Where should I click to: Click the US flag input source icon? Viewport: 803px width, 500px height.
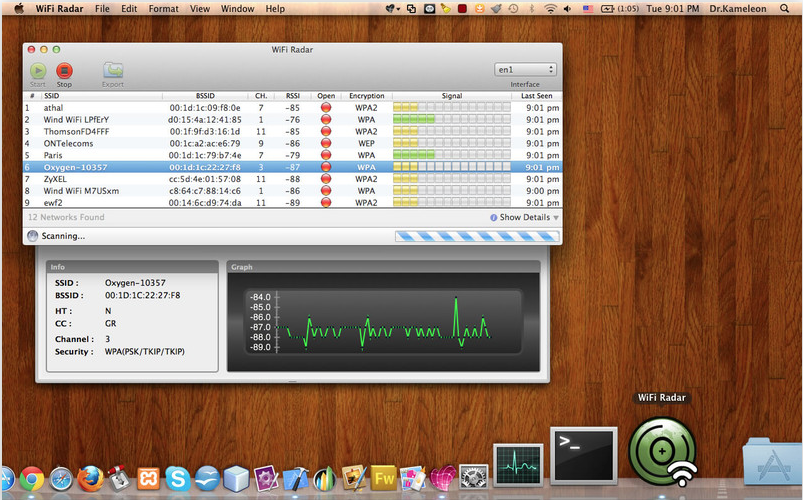coord(587,9)
